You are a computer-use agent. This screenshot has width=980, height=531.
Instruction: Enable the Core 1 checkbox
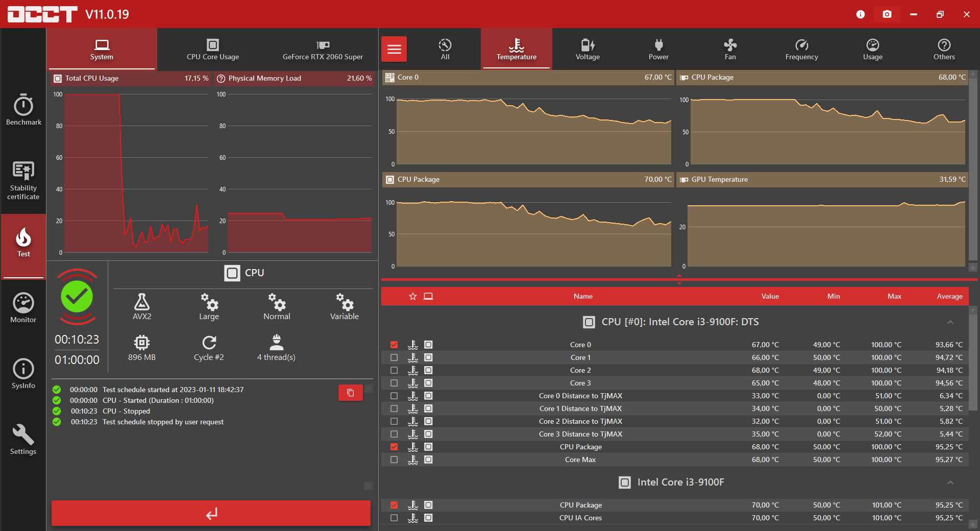click(x=394, y=357)
